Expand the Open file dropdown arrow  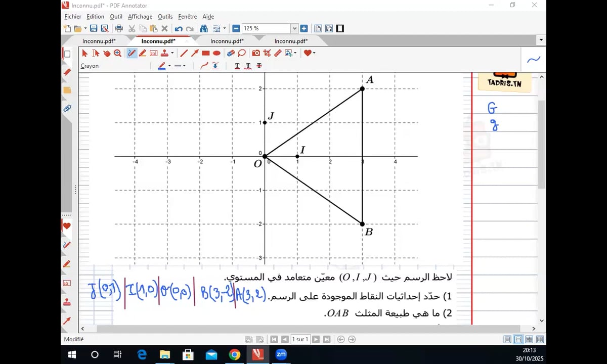(85, 29)
